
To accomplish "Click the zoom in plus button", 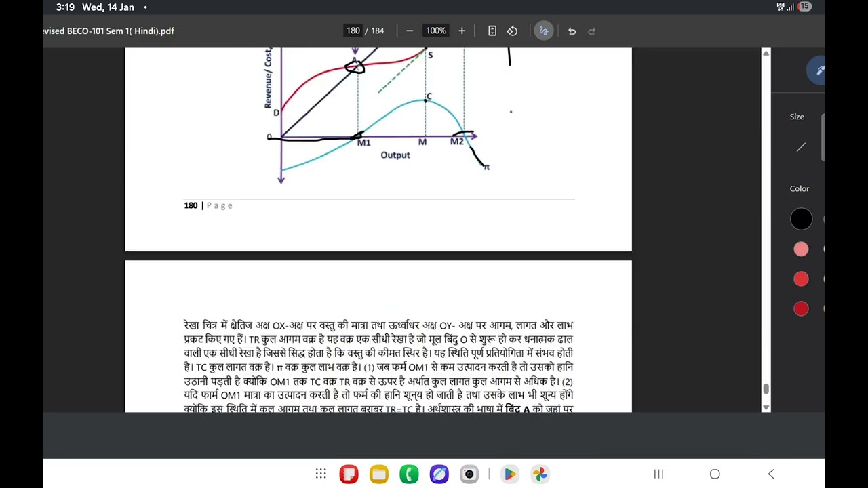I will point(462,31).
